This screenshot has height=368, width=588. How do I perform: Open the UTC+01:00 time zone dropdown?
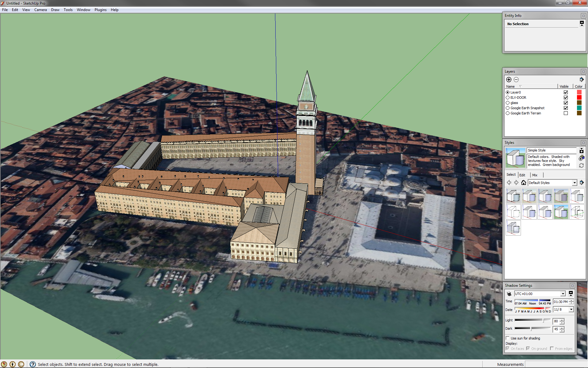(563, 294)
